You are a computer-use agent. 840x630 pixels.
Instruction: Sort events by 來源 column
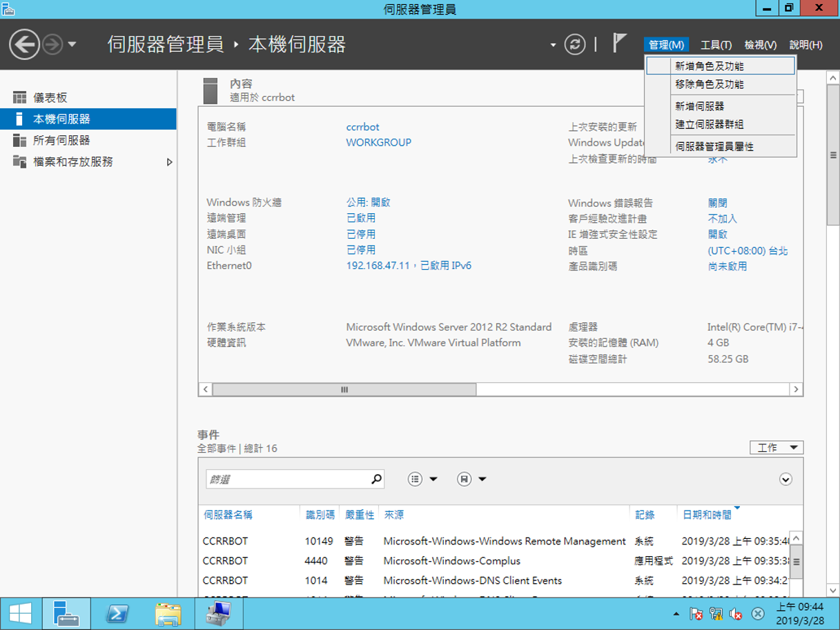tap(394, 515)
